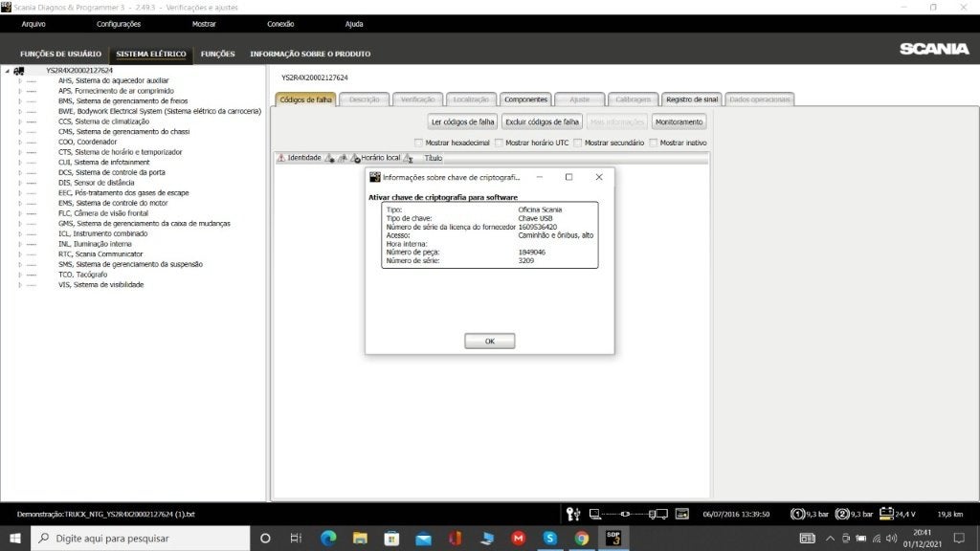Switch to the Funções main tab

tap(217, 54)
